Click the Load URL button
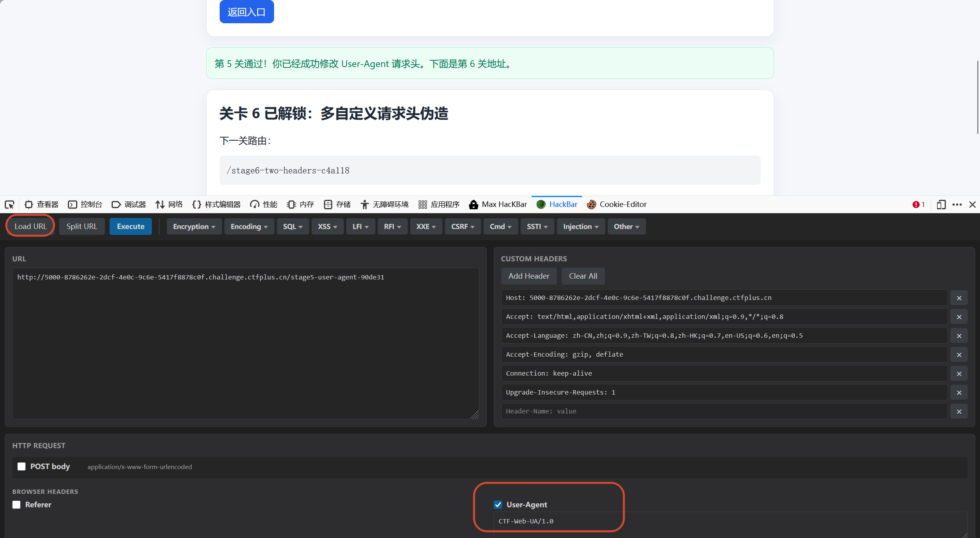The width and height of the screenshot is (980, 538). click(31, 226)
